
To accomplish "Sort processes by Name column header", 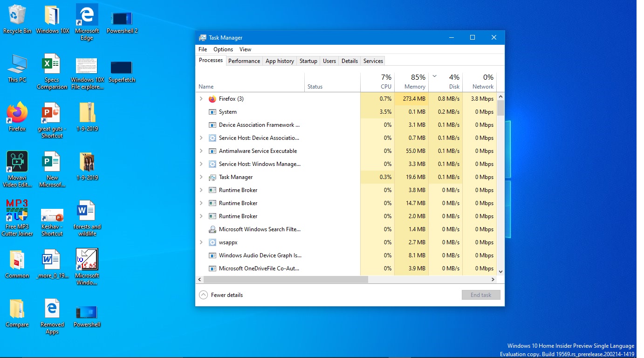I will [x=250, y=82].
